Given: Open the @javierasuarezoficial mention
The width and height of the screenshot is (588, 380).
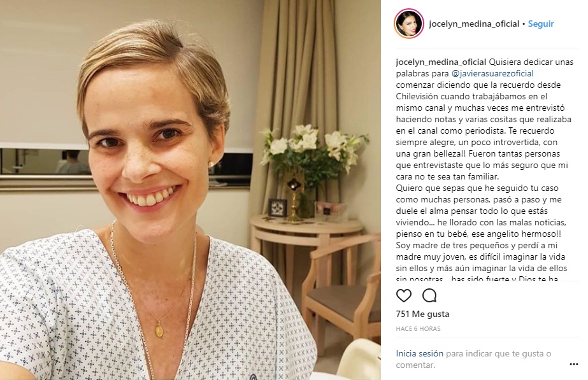Looking at the screenshot, I should [492, 73].
